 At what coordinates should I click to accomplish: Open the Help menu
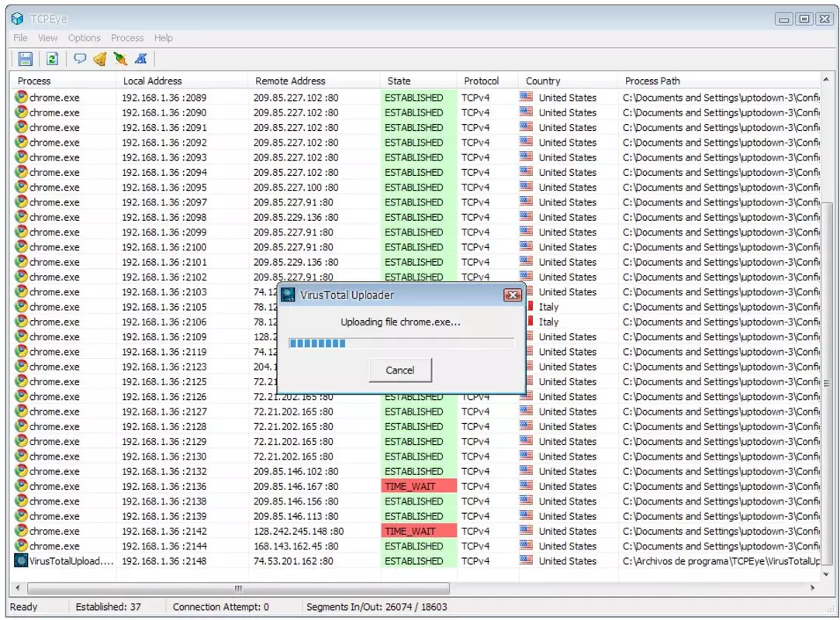pyautogui.click(x=164, y=38)
